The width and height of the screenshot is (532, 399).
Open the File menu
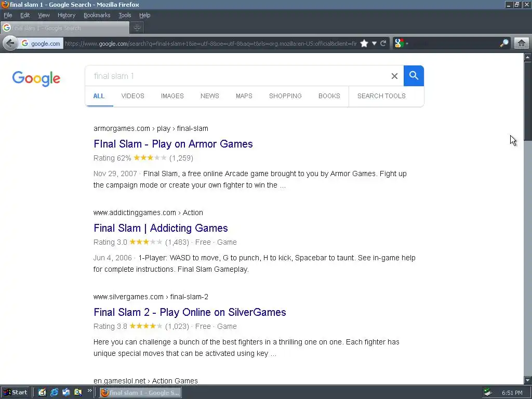pos(8,15)
